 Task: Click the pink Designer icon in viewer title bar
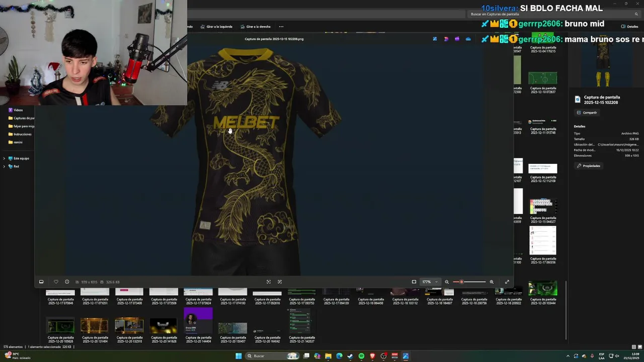pyautogui.click(x=446, y=39)
